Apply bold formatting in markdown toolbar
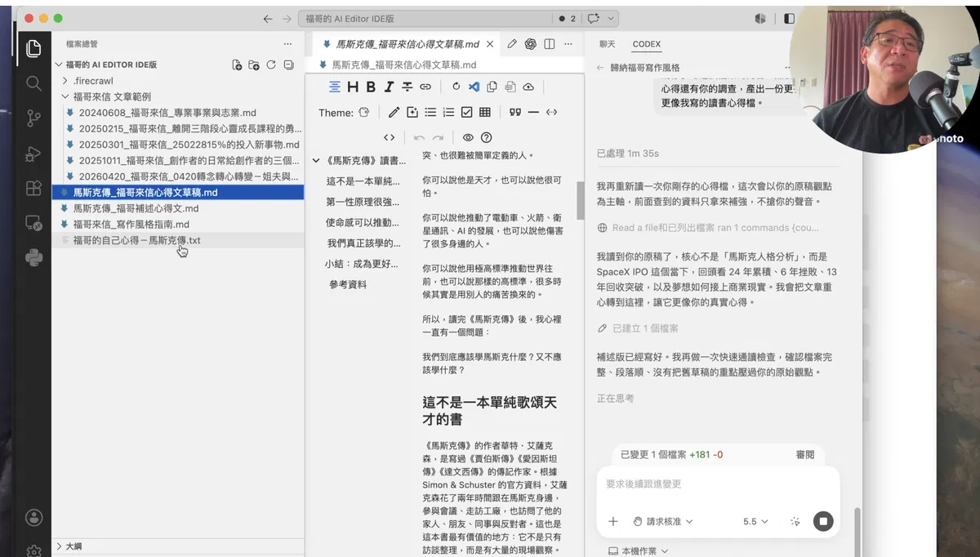Screen dimensions: 980x557 [x=371, y=87]
